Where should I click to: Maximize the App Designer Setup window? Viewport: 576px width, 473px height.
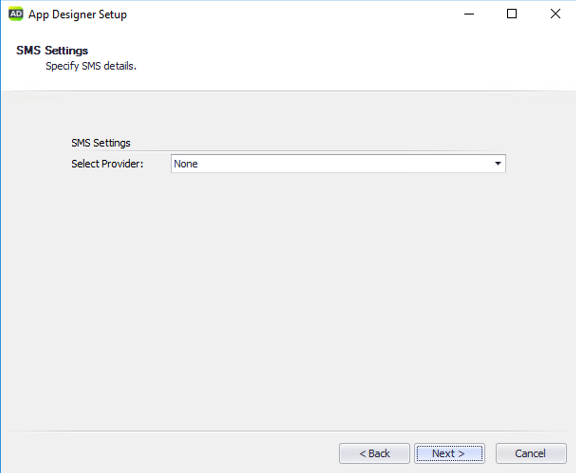(x=512, y=14)
